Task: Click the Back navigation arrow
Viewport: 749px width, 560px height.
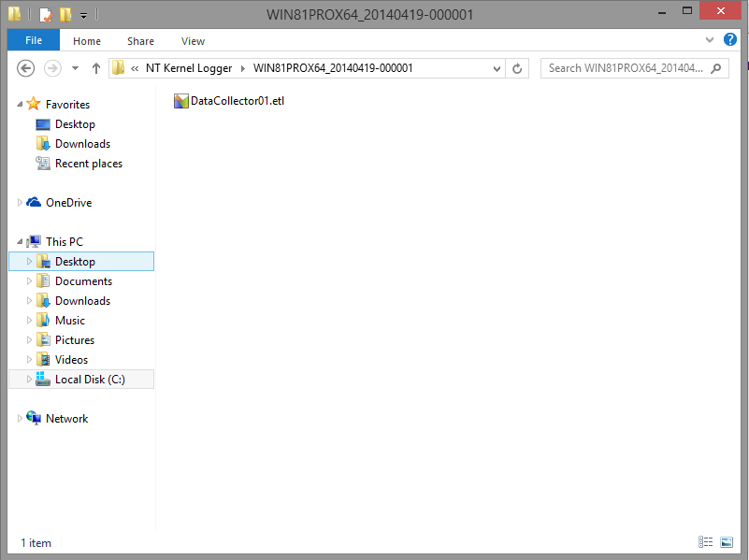Action: [x=26, y=68]
